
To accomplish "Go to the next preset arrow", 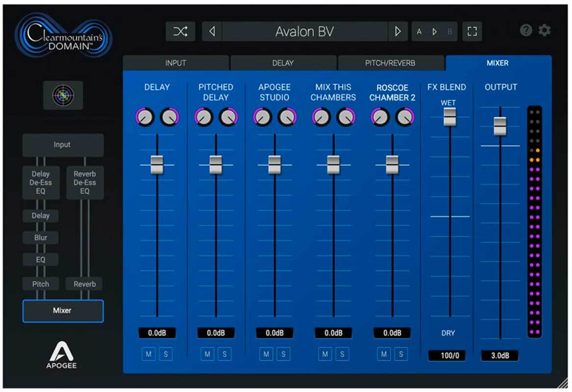I will point(398,32).
